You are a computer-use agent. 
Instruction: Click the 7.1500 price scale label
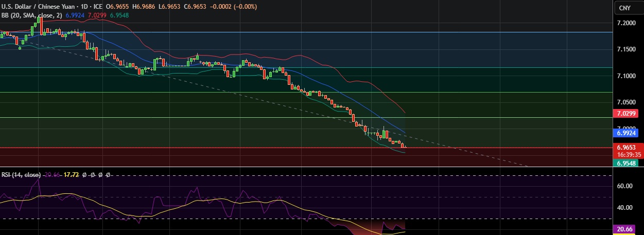pyautogui.click(x=627, y=49)
